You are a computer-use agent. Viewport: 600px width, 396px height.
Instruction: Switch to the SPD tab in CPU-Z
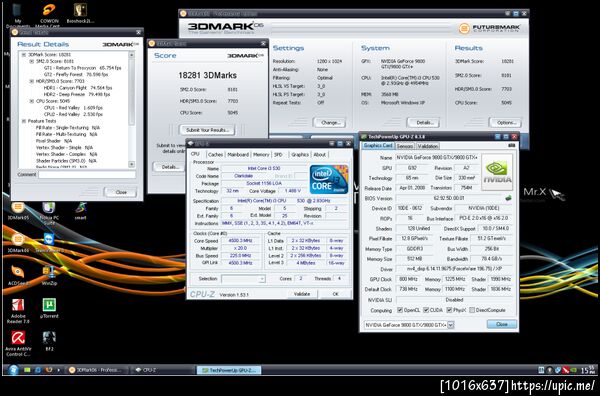278,155
